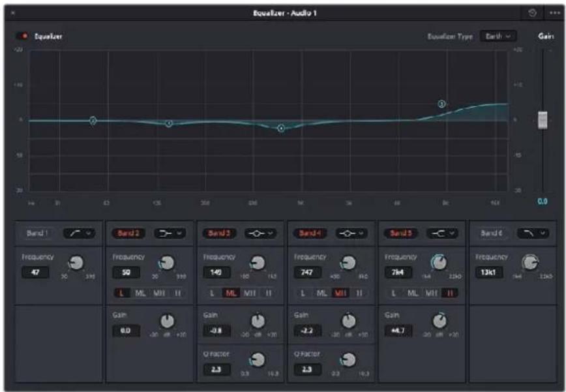Screen dimensions: 566x392
Task: Click the master Gain slider handle
Action: point(543,120)
